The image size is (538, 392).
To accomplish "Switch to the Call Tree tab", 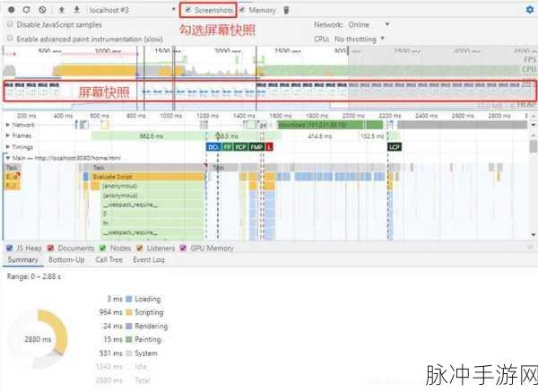I will 109,260.
